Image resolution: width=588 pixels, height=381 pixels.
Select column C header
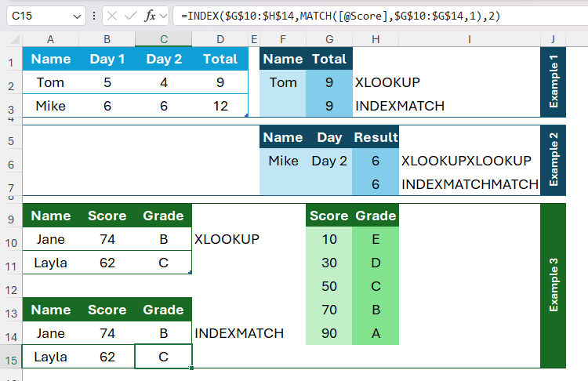click(163, 39)
